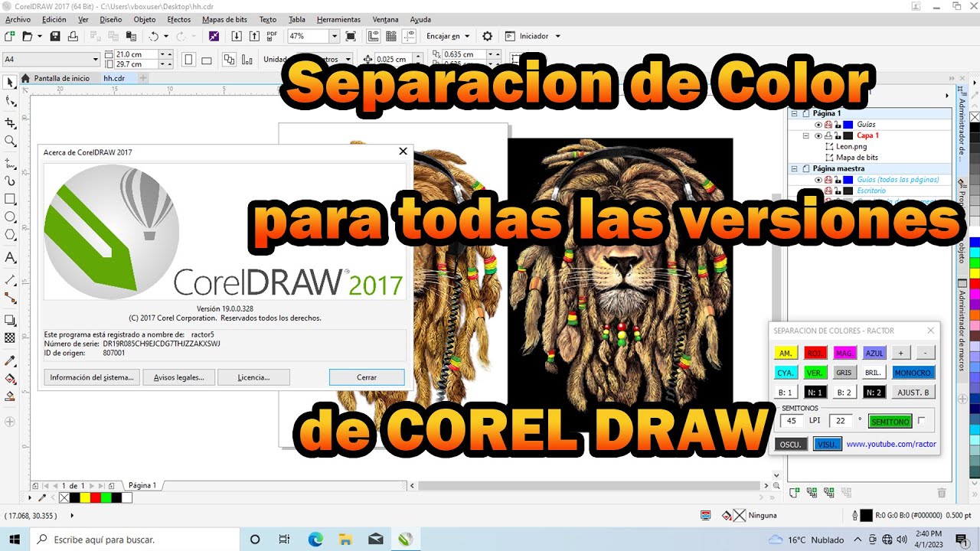The height and width of the screenshot is (551, 980).
Task: Select the Rectangle tool
Action: [x=10, y=199]
